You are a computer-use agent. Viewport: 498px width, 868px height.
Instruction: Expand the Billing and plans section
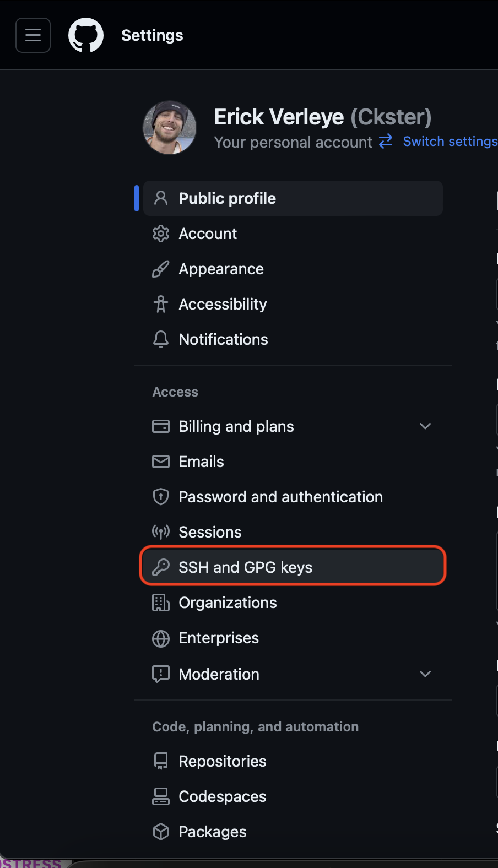[425, 426]
